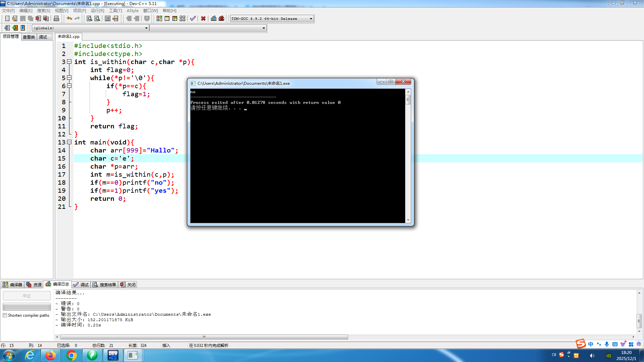
Task: Open the AStyle menu
Action: (132, 11)
